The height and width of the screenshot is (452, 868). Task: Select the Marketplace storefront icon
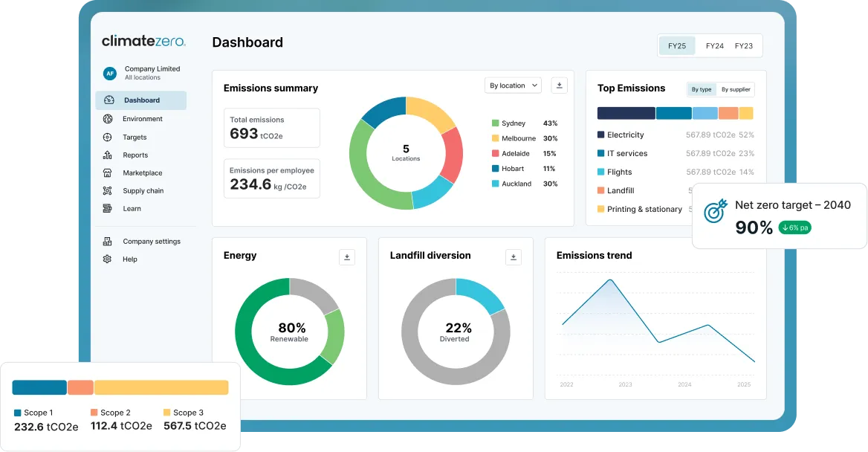click(108, 172)
